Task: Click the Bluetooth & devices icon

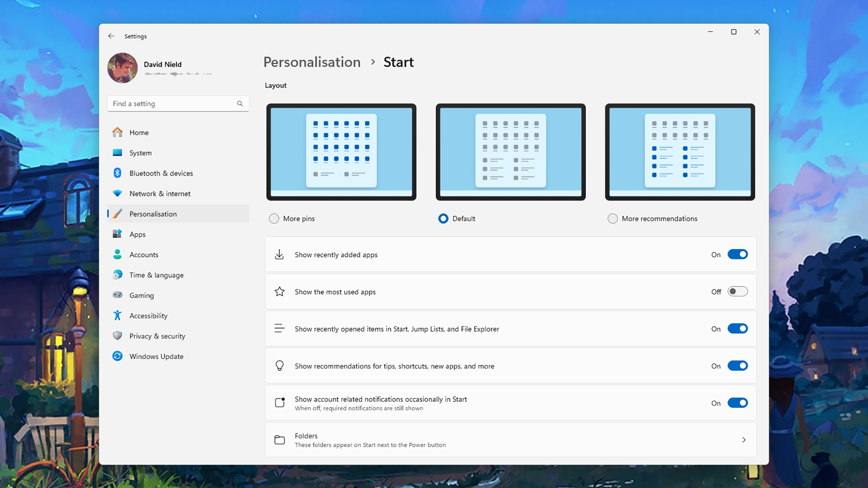Action: point(118,173)
